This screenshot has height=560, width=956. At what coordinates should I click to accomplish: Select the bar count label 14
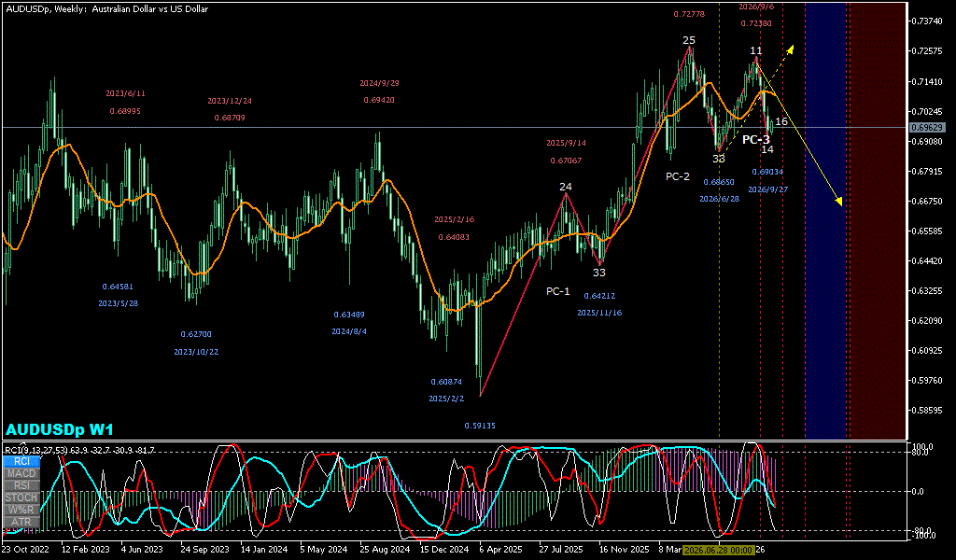[767, 149]
